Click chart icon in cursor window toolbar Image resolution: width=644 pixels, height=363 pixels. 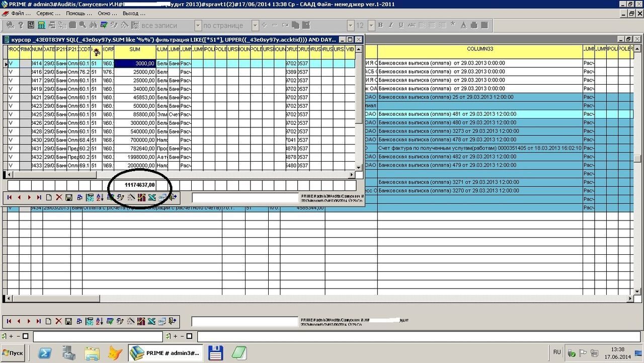pos(141,197)
